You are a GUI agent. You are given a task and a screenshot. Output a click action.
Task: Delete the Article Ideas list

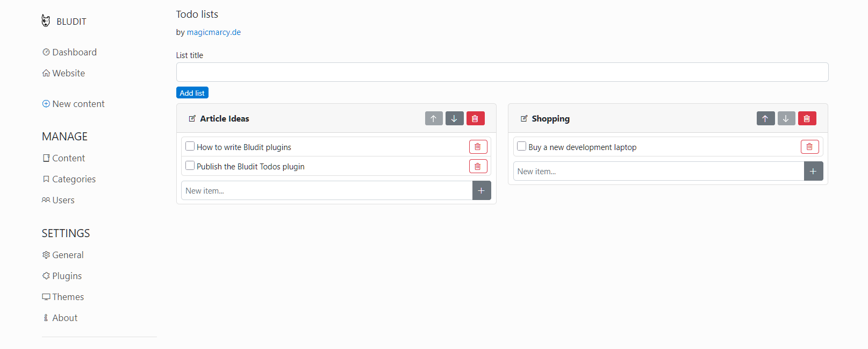pyautogui.click(x=475, y=118)
